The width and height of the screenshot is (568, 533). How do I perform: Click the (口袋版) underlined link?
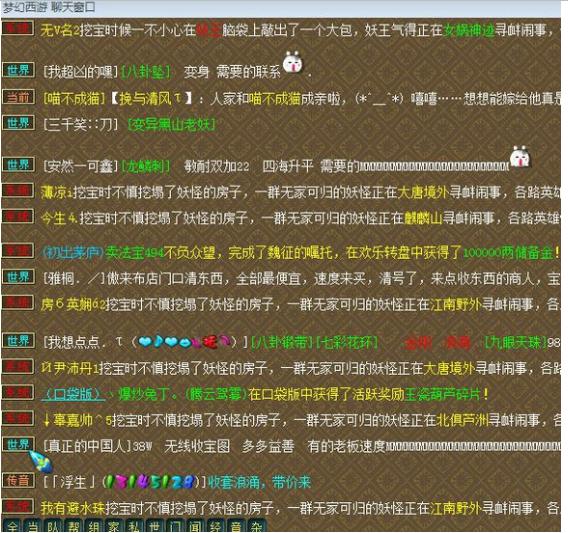pyautogui.click(x=73, y=394)
